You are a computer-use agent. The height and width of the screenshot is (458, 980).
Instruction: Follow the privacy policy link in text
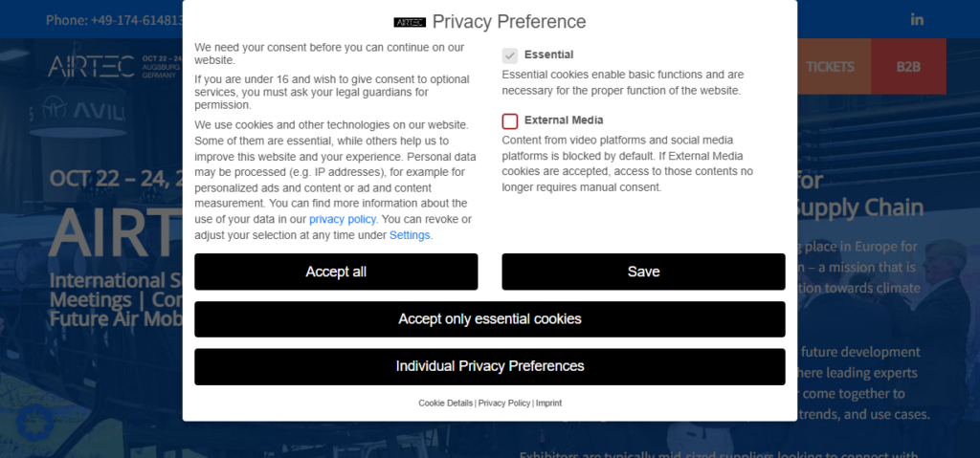[343, 219]
